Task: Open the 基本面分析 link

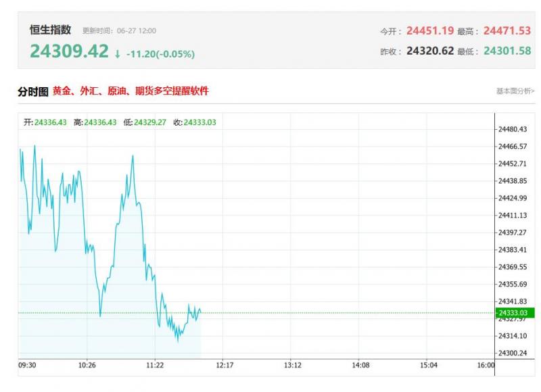Action: coord(515,91)
